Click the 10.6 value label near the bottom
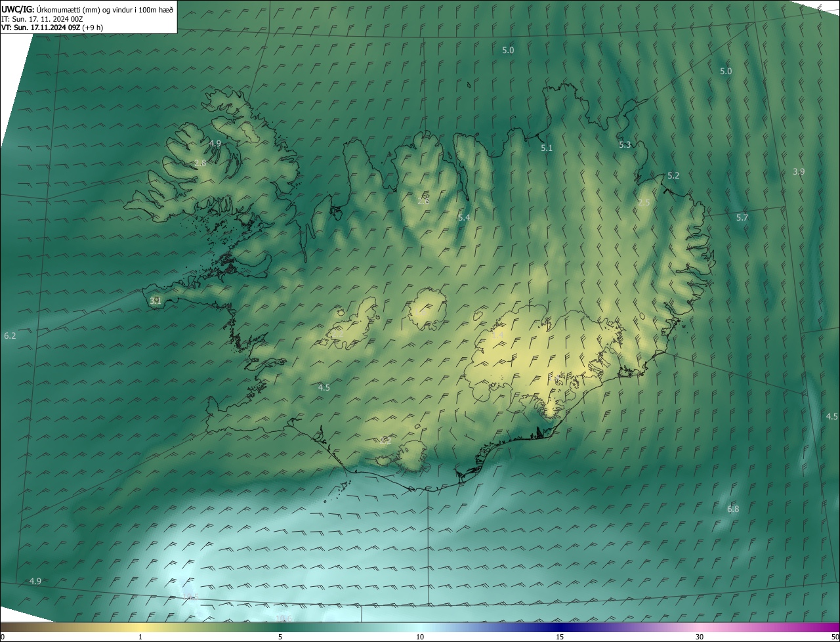 tap(283, 618)
